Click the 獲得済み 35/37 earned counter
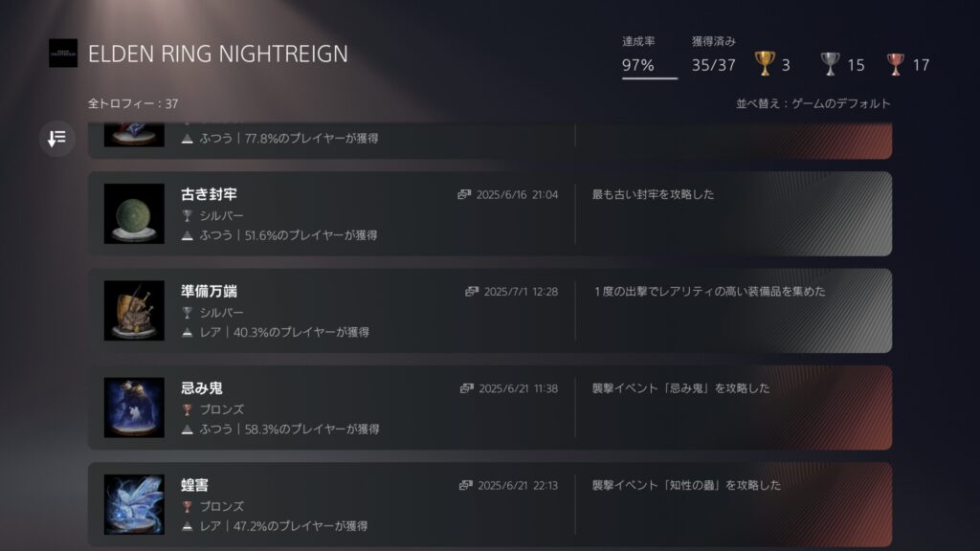980x551 pixels. click(713, 55)
